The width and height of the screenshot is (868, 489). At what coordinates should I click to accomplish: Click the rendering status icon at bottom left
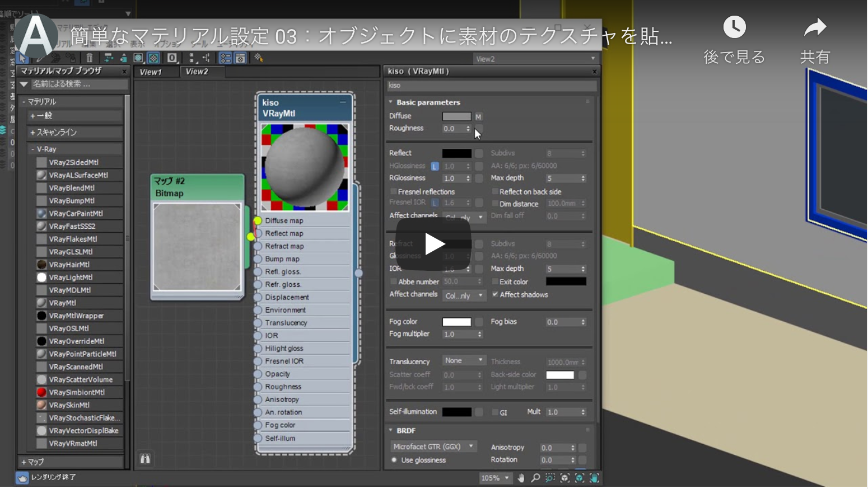click(22, 478)
